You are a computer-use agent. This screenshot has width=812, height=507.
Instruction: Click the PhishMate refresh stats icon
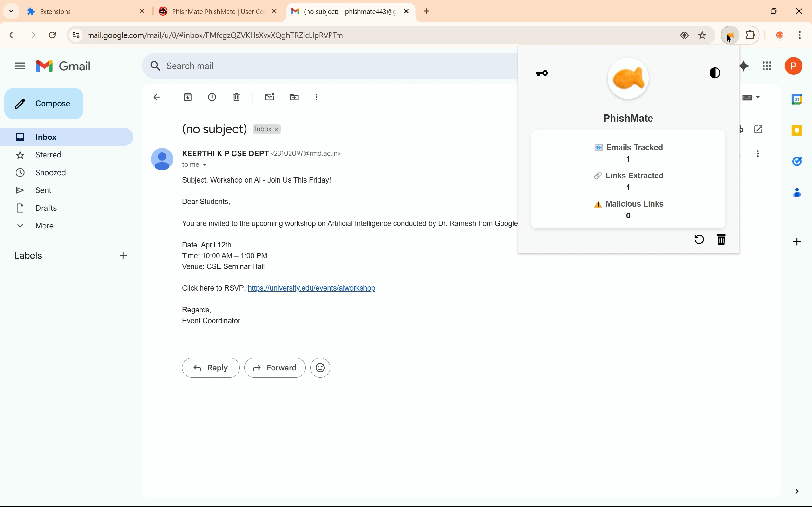tap(699, 240)
